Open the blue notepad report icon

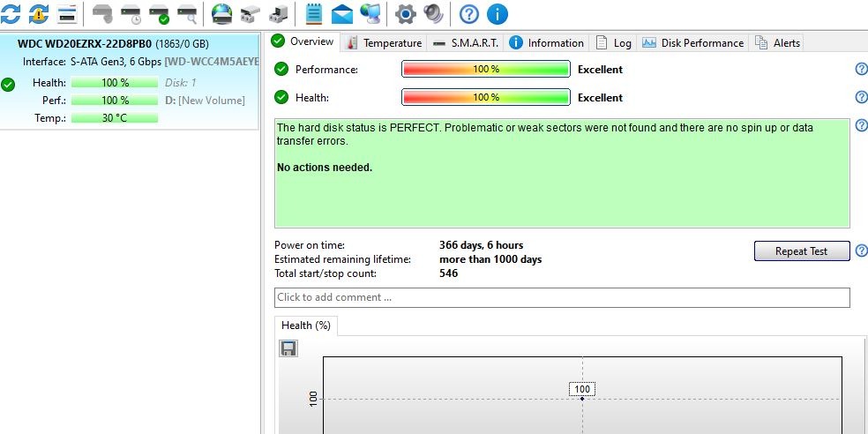[313, 13]
